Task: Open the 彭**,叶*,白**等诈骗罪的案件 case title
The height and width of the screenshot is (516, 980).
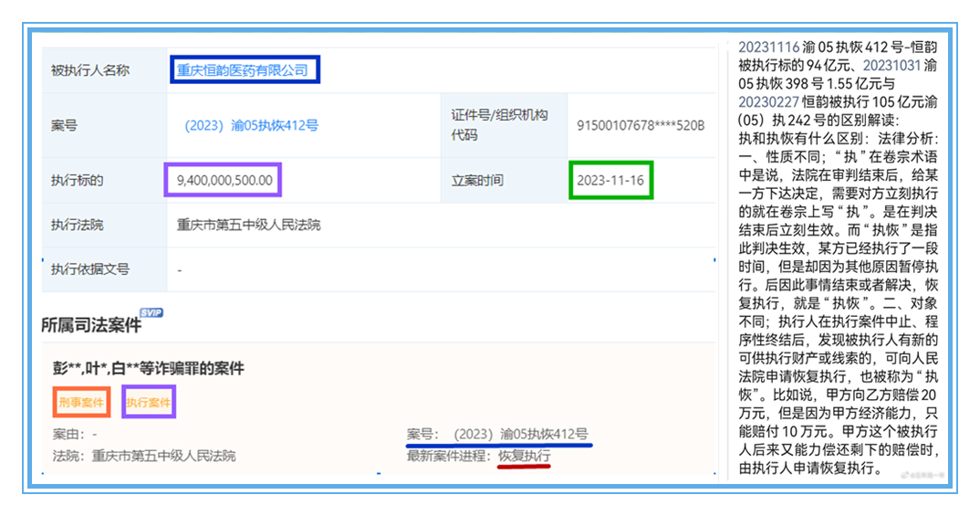Action: [148, 368]
